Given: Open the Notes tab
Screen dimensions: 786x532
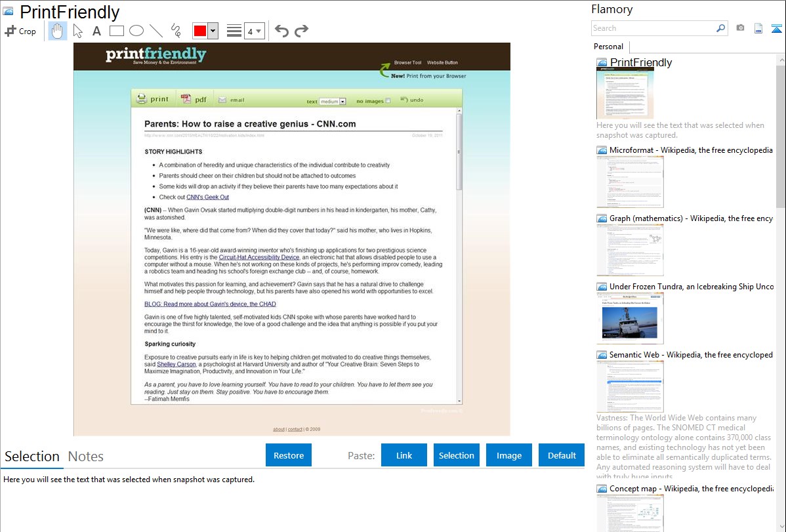Looking at the screenshot, I should pyautogui.click(x=86, y=457).
